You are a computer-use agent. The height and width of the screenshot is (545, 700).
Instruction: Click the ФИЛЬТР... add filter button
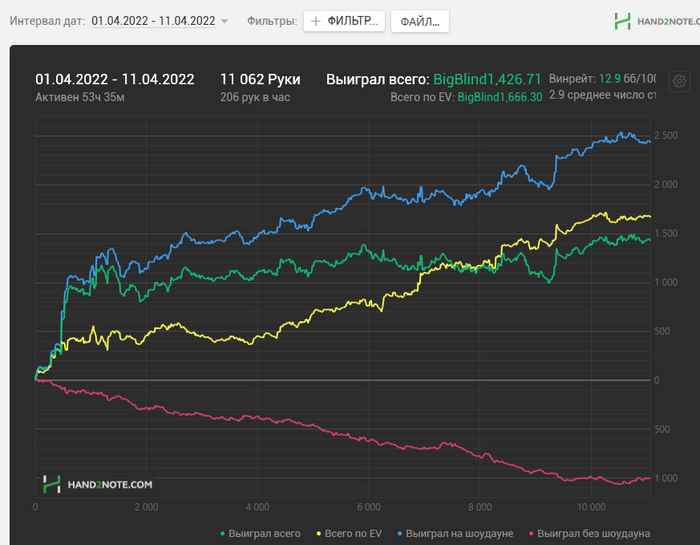344,21
